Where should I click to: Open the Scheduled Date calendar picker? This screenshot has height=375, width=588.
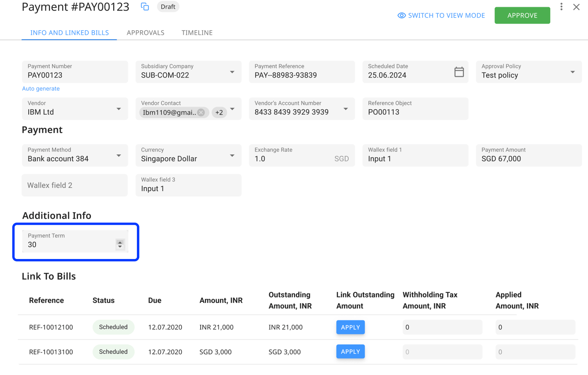(459, 72)
